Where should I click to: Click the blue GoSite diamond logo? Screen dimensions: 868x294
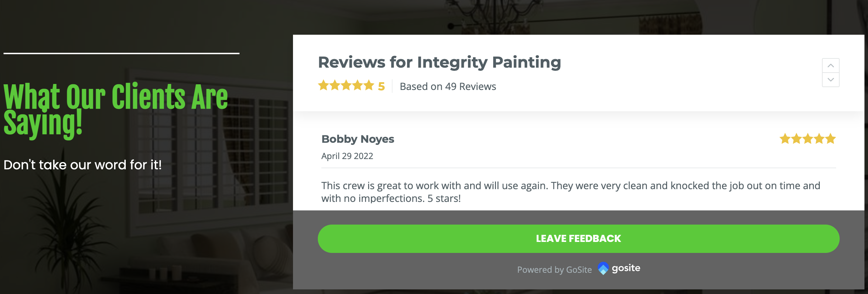tap(603, 268)
